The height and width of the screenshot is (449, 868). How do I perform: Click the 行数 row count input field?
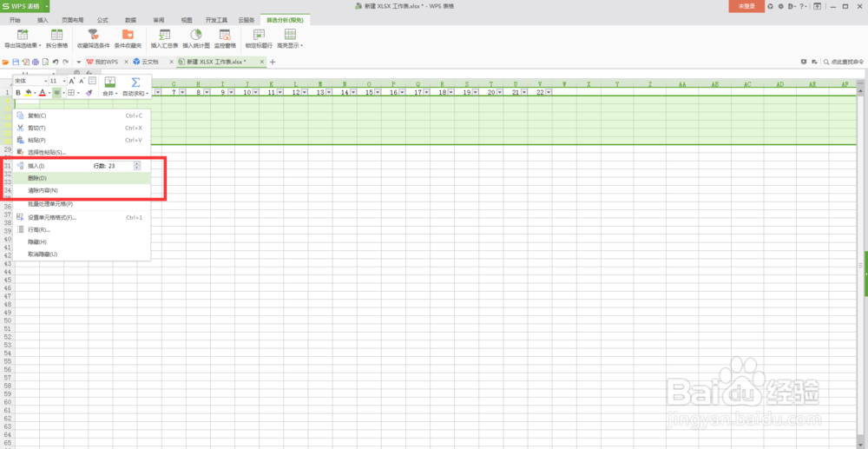120,166
